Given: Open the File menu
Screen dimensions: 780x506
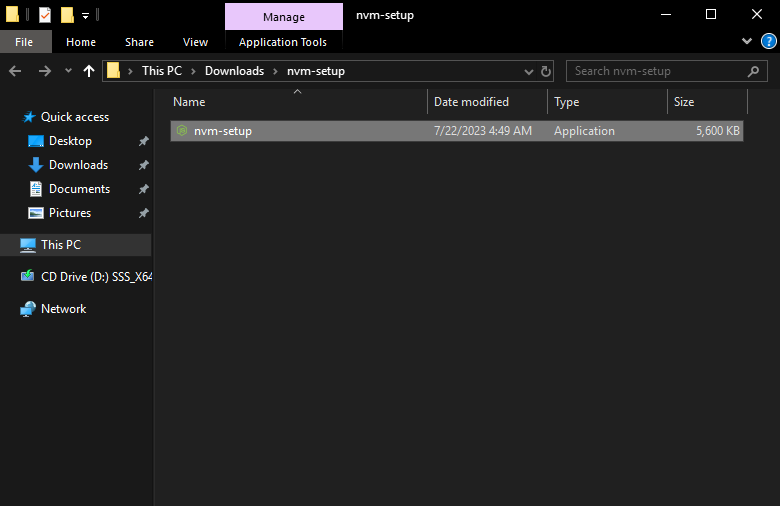Looking at the screenshot, I should point(25,42).
